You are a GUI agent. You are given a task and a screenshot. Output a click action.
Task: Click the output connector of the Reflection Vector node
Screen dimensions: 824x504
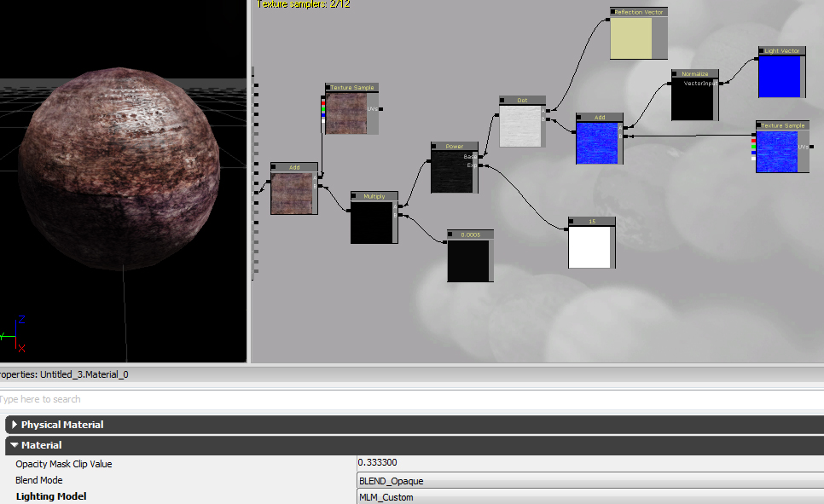608,20
